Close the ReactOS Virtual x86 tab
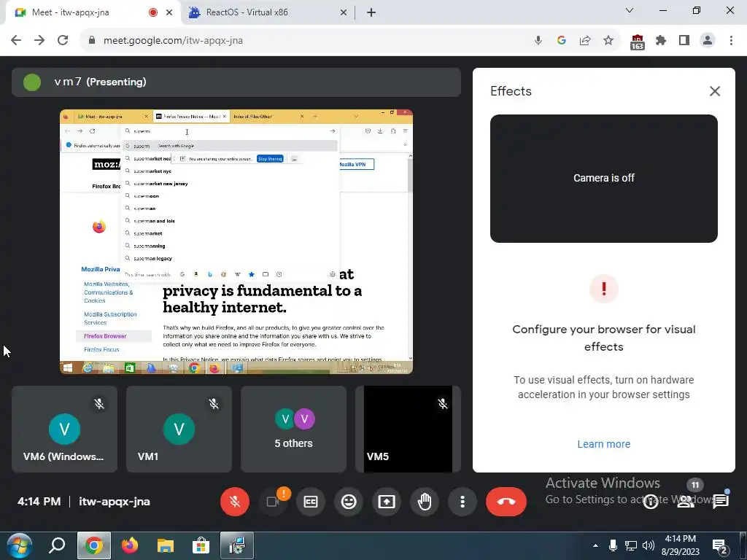This screenshot has height=560, width=747. point(344,12)
